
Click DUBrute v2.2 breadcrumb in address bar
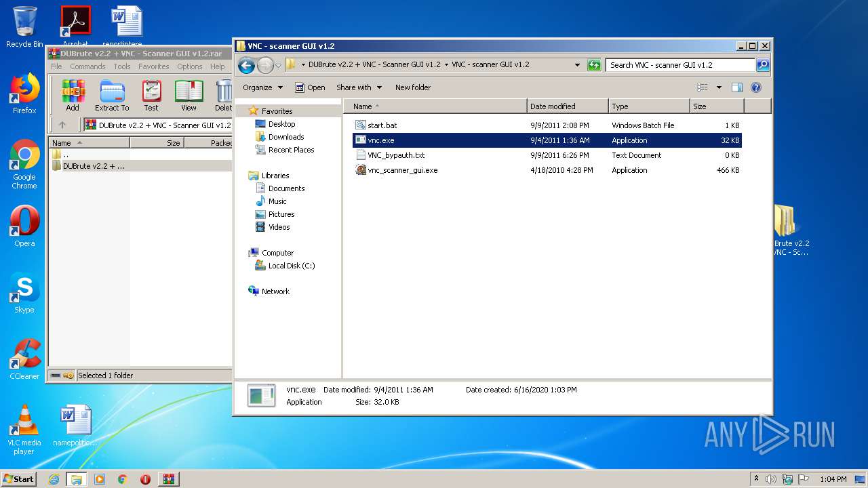pyautogui.click(x=374, y=65)
